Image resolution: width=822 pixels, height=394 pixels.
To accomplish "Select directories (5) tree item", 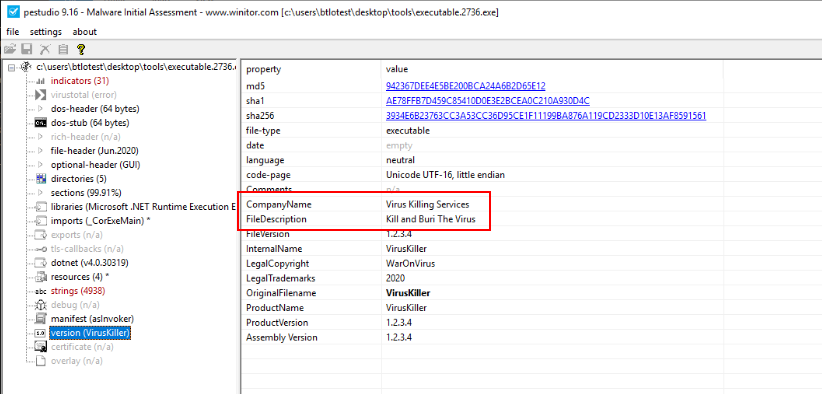I will click(78, 179).
